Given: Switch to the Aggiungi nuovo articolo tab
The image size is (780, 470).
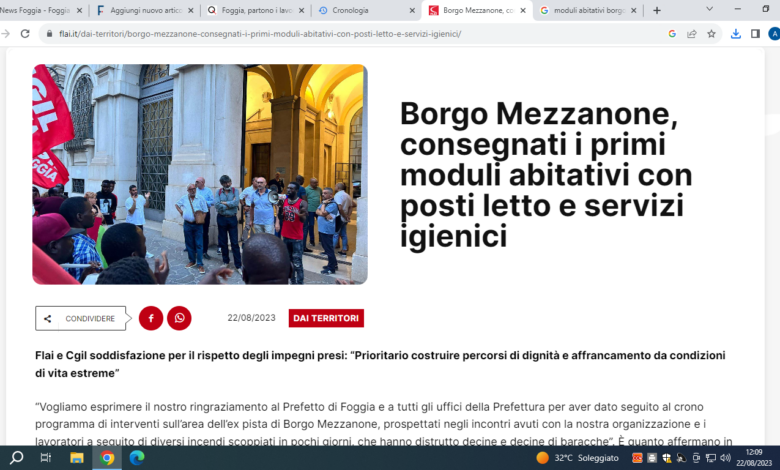Looking at the screenshot, I should click(x=145, y=10).
